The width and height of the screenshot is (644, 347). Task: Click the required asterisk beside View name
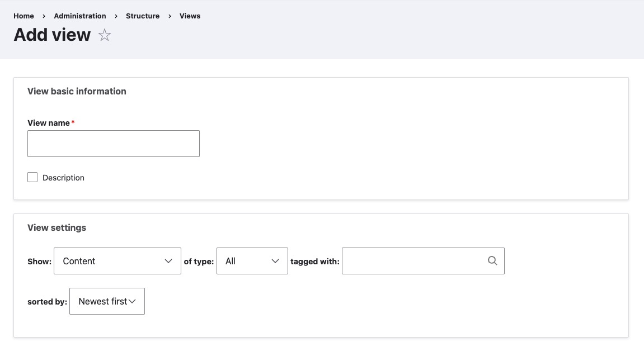click(x=73, y=122)
